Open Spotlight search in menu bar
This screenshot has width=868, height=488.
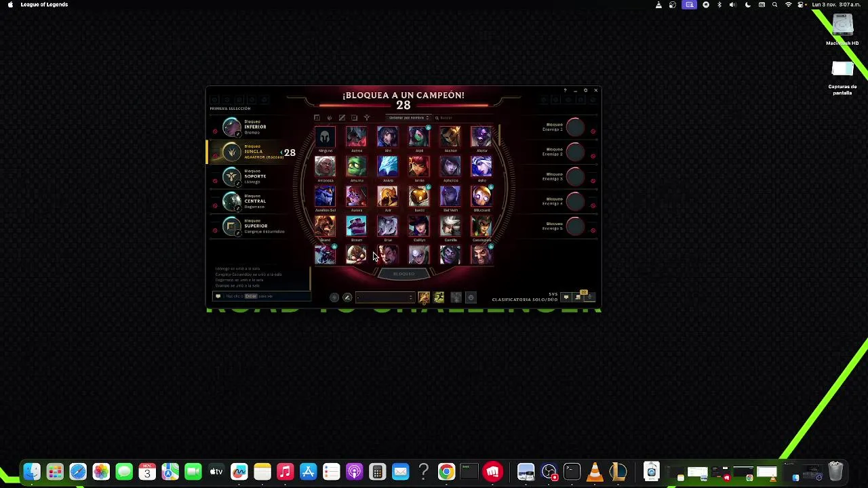pos(774,5)
